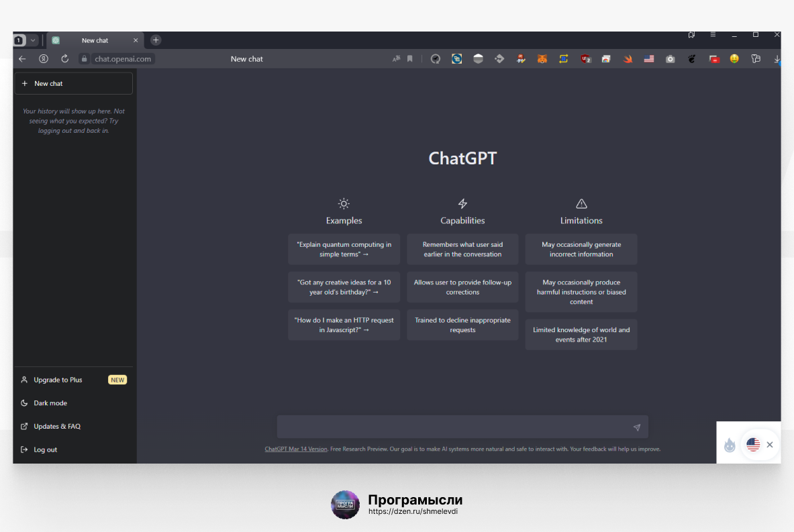Go back with browser back arrow
Image resolution: width=794 pixels, height=532 pixels.
pos(22,59)
